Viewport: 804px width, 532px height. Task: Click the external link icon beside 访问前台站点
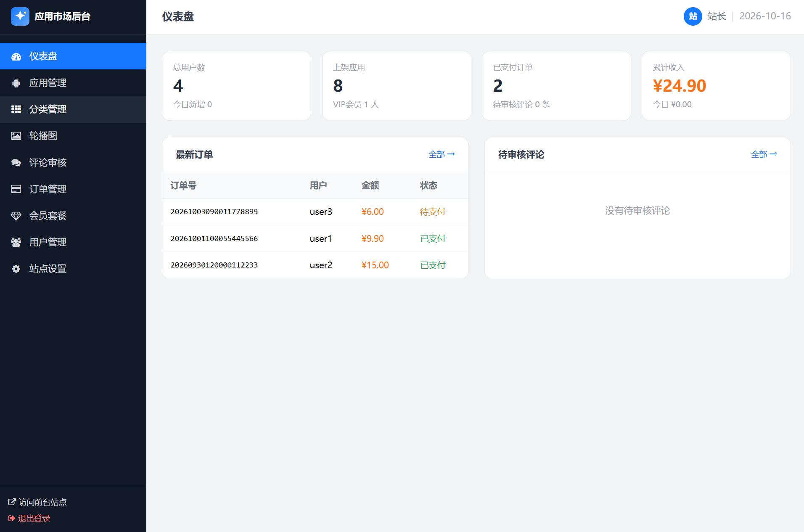tap(12, 502)
